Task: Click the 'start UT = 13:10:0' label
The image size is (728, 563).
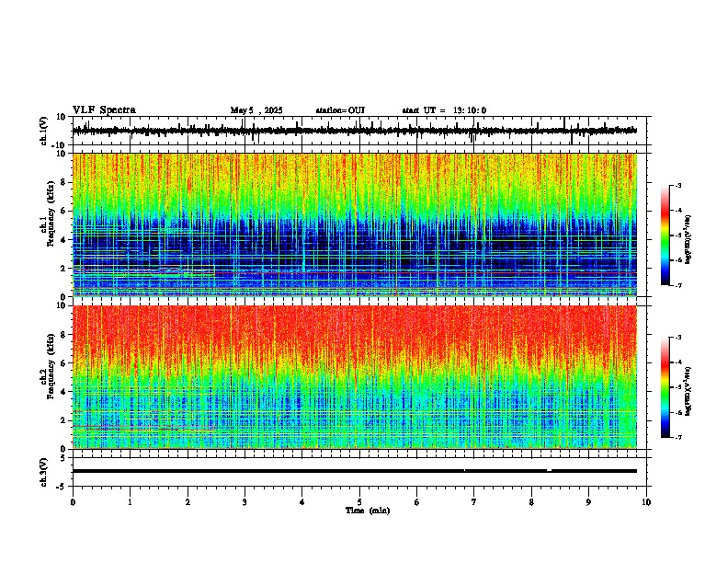Action: click(444, 110)
